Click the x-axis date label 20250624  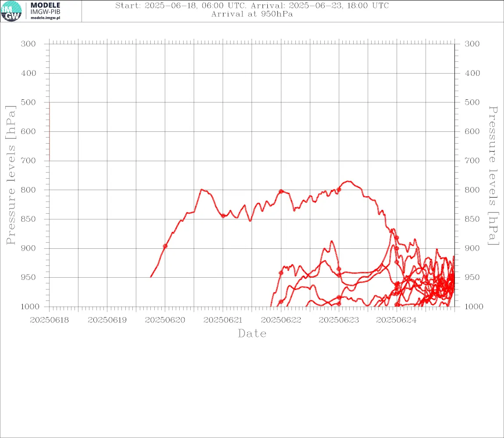396,320
